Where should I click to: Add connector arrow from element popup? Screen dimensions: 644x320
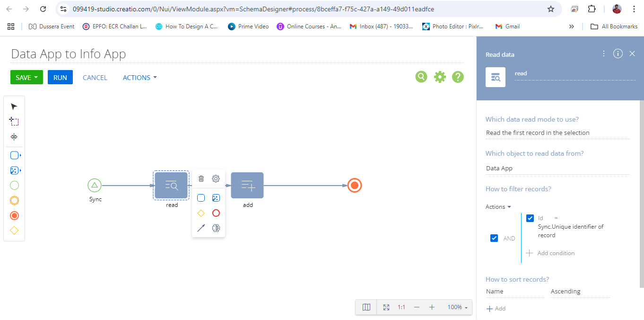[201, 228]
